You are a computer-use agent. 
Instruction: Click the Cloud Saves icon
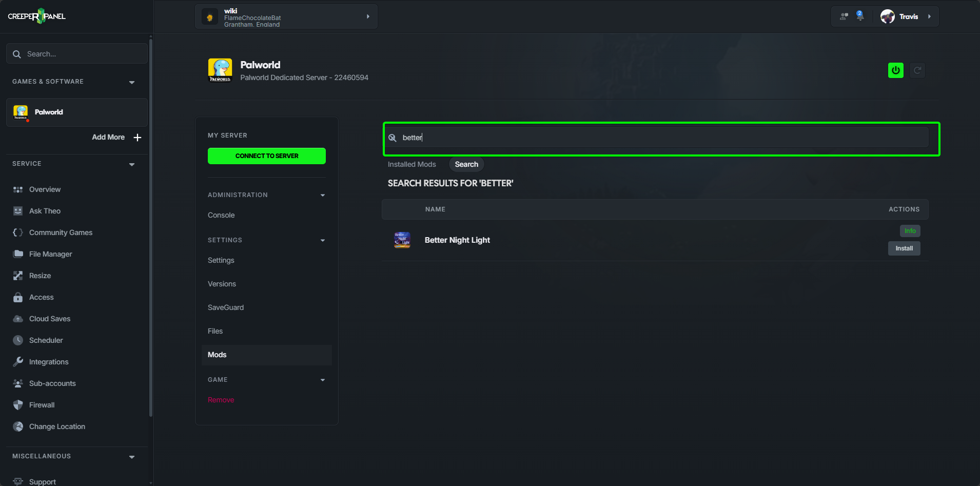(x=18, y=319)
